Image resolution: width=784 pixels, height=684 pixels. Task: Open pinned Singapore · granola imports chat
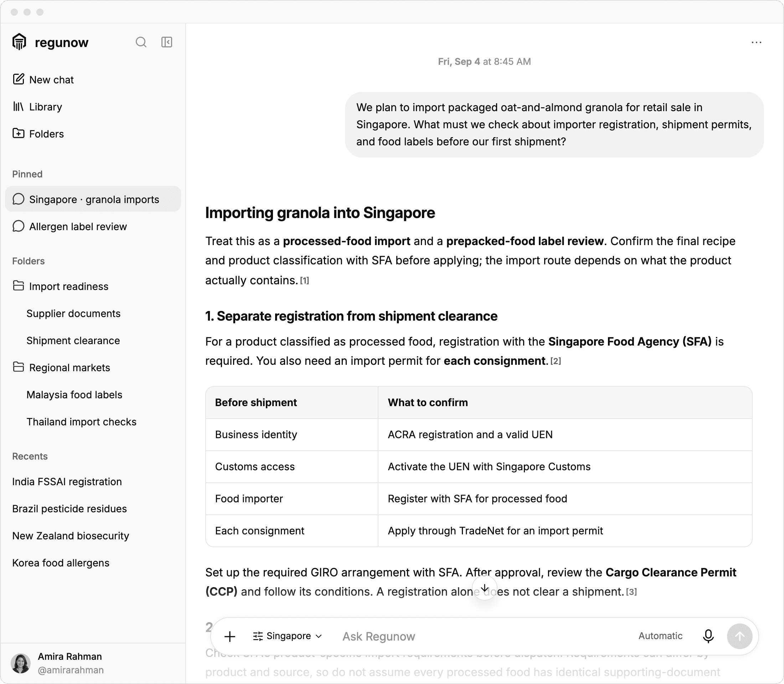pyautogui.click(x=93, y=199)
